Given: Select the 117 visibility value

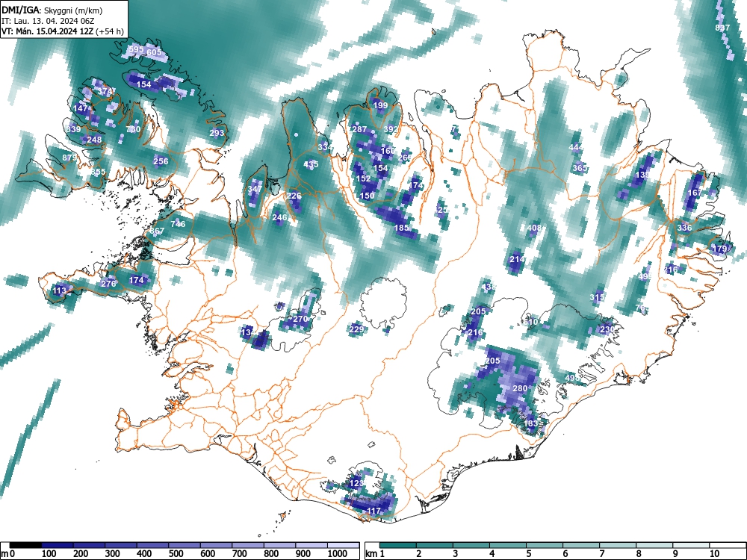Looking at the screenshot, I should pyautogui.click(x=374, y=511).
